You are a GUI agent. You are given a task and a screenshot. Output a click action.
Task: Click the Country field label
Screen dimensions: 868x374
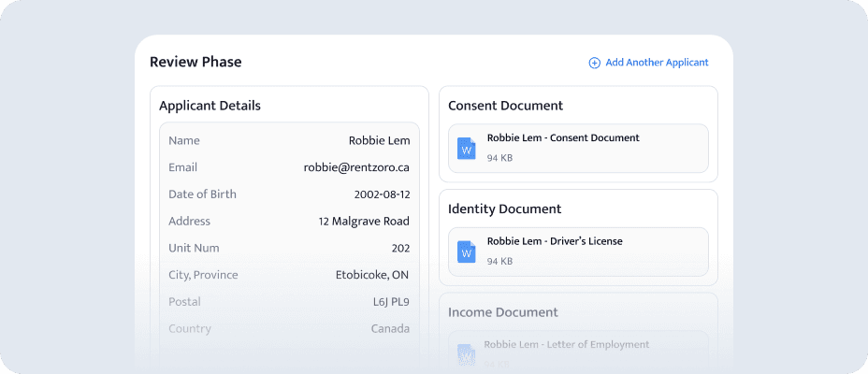(x=189, y=328)
